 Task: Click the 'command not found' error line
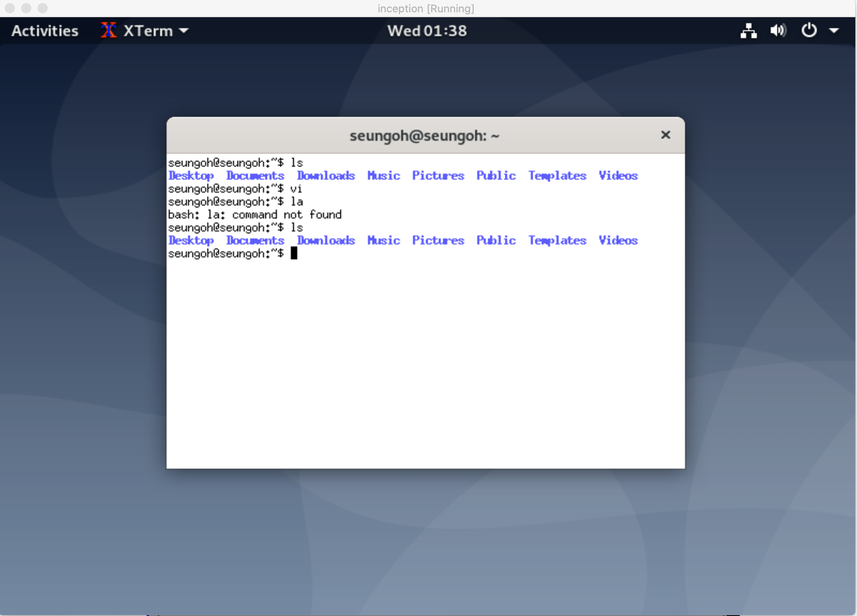tap(254, 215)
